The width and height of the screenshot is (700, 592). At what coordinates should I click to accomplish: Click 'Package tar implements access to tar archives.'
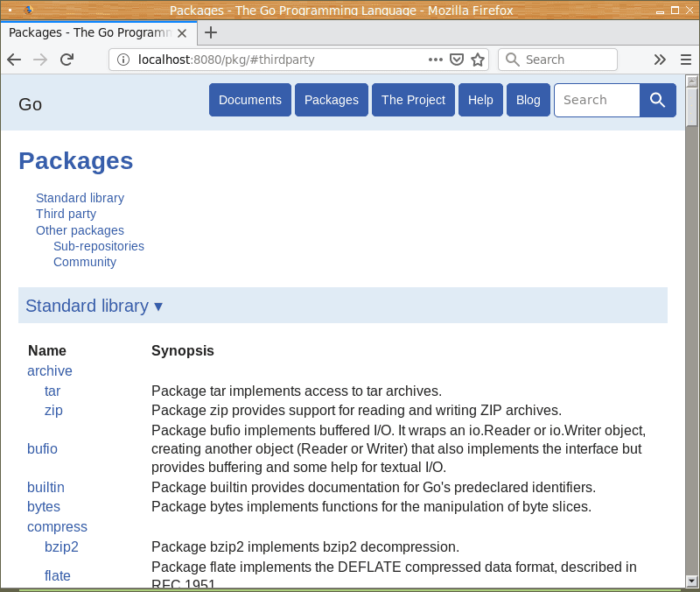point(297,391)
